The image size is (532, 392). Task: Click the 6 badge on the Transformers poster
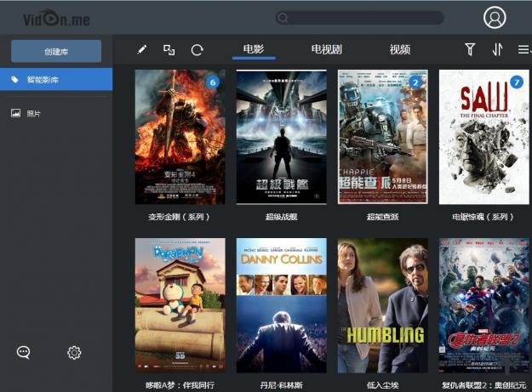pos(213,82)
